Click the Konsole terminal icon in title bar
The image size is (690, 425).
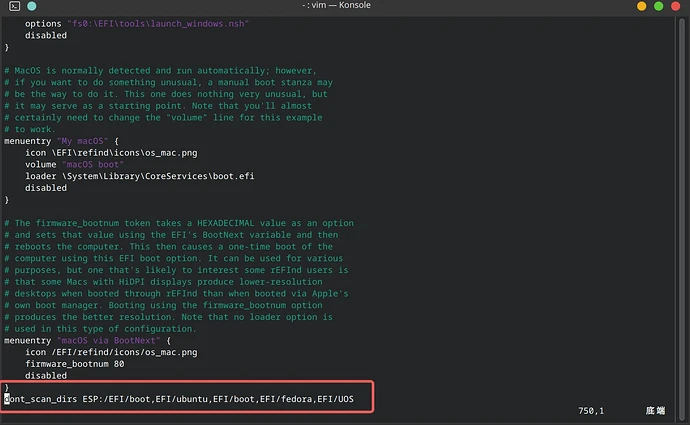pos(13,9)
